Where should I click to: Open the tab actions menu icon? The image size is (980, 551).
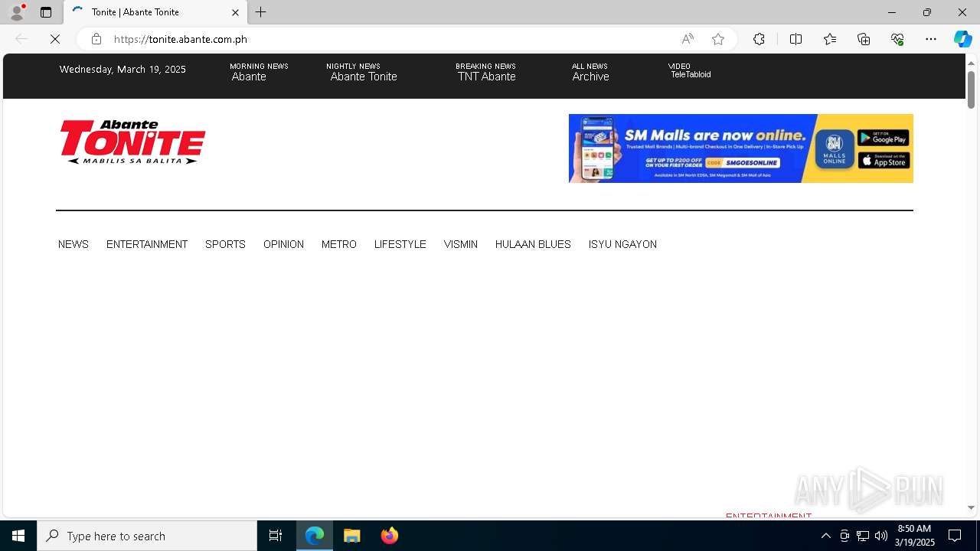tap(46, 12)
